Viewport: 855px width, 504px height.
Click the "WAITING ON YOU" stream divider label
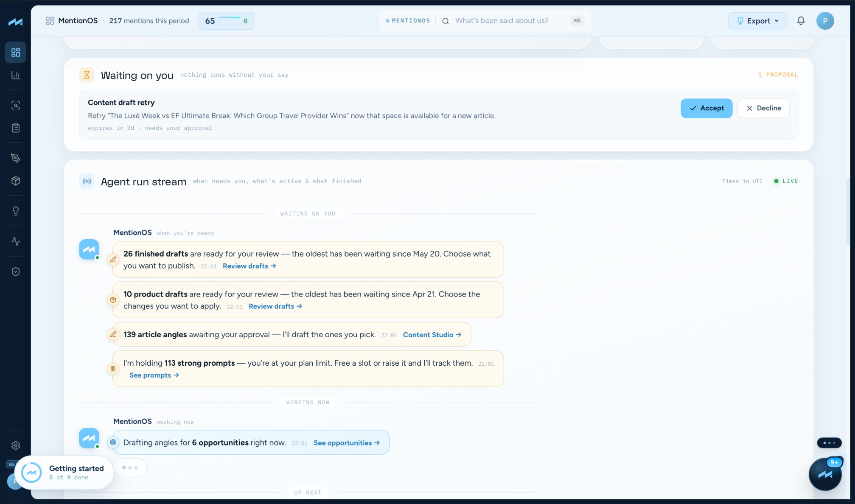[308, 214]
